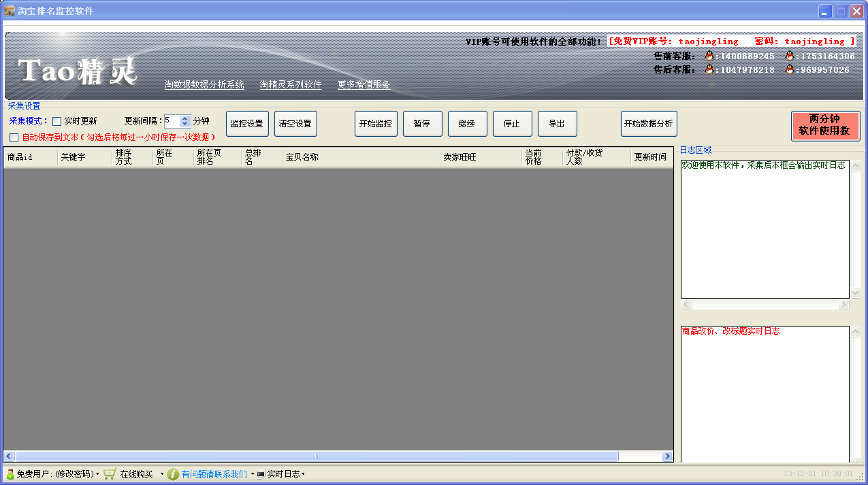
Task: Click the horizontal scrollbar of results table
Action: tap(338, 456)
